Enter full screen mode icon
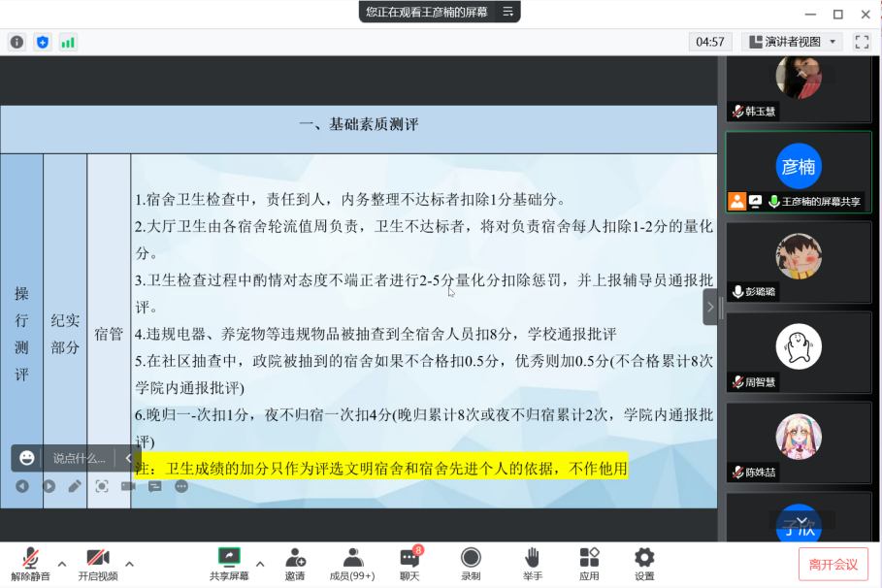Screen dimensions: 882x588 tap(860, 42)
